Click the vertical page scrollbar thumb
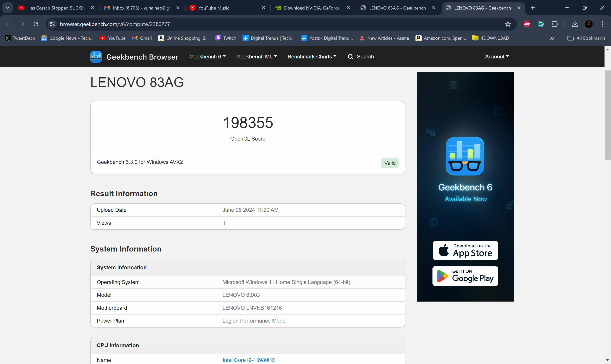 [608, 115]
